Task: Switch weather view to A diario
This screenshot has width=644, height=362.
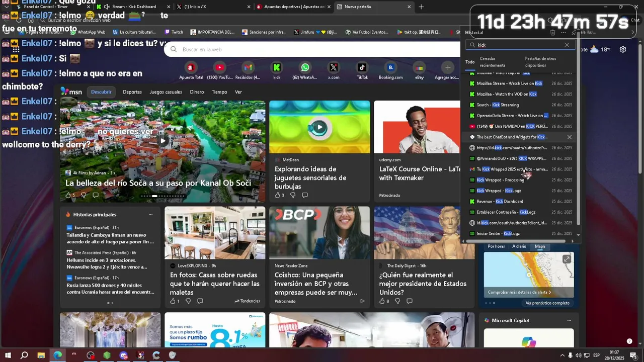Action: point(519,246)
